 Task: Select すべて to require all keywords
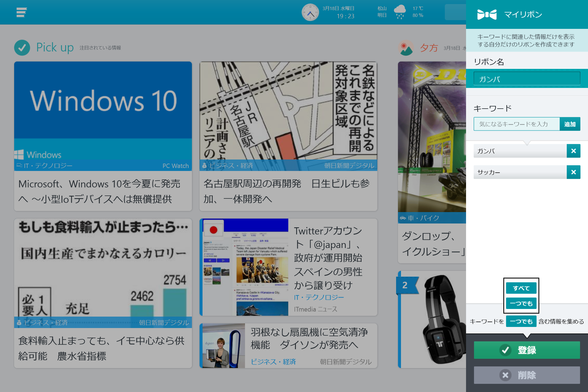521,288
